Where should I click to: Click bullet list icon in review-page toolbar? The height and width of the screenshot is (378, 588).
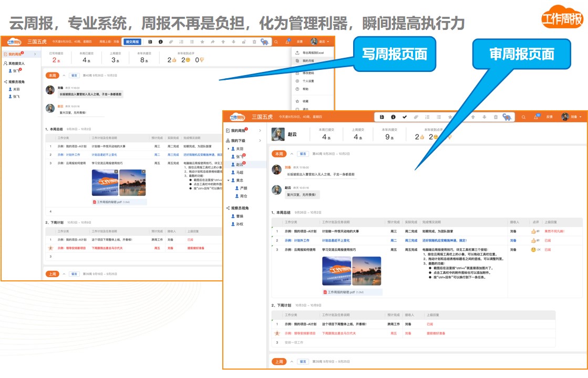tap(439, 117)
